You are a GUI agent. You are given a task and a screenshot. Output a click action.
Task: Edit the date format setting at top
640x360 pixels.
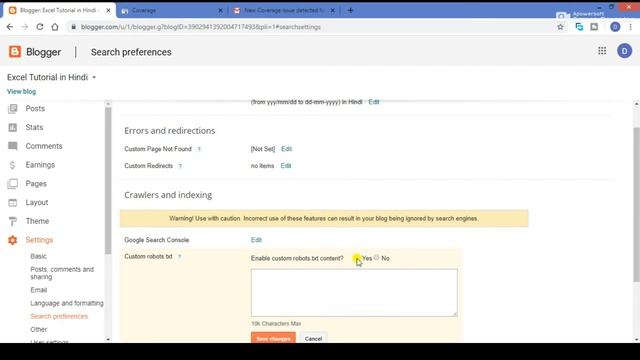coord(374,102)
